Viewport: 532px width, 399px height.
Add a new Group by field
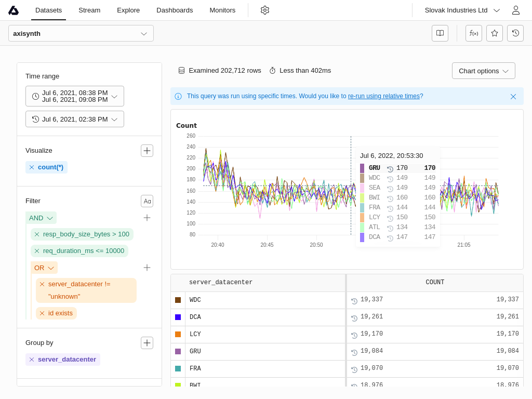147,343
